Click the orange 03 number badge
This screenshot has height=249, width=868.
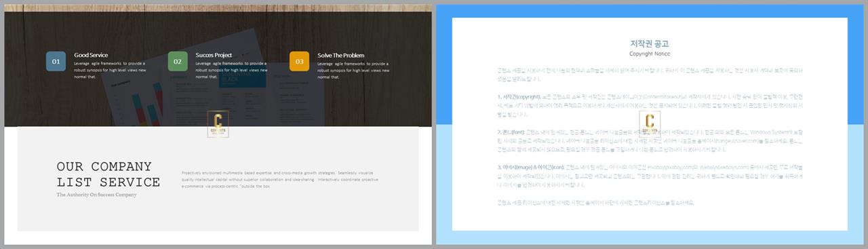[x=300, y=61]
